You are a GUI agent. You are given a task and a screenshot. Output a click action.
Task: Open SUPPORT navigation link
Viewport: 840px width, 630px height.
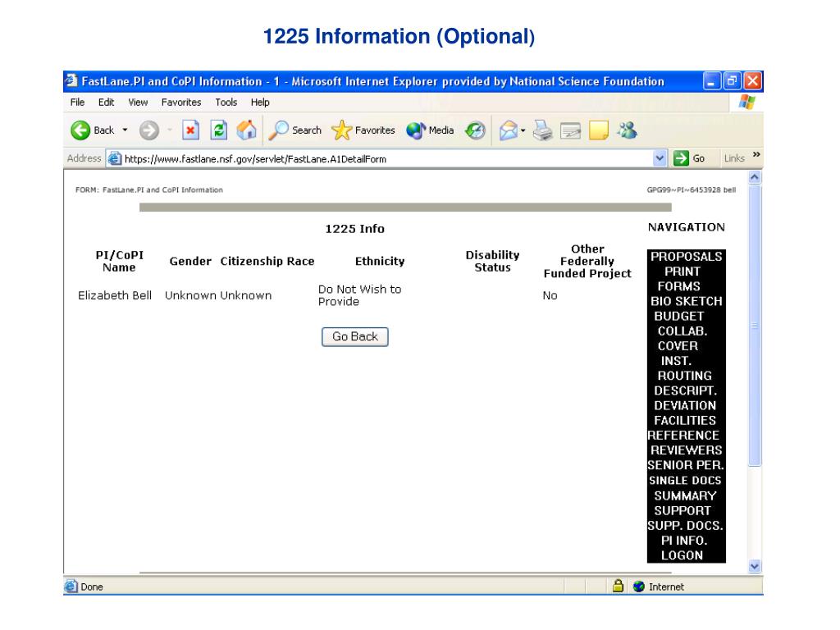tap(682, 511)
